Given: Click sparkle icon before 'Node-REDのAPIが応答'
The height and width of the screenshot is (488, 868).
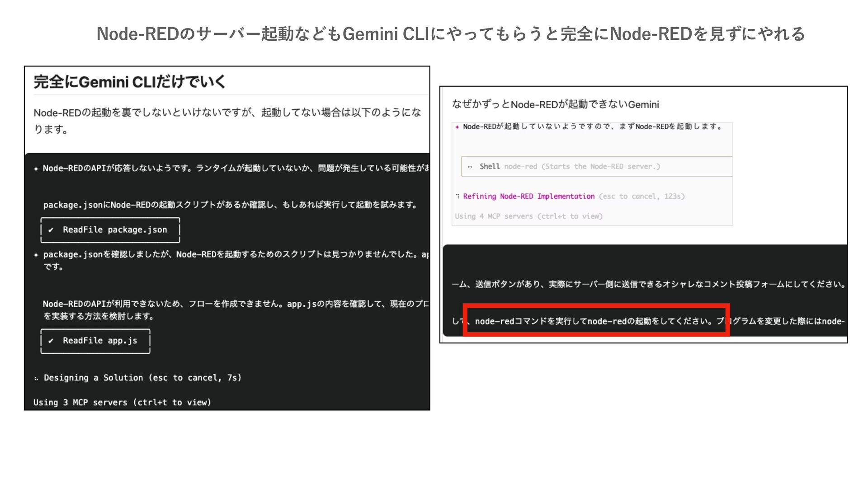Looking at the screenshot, I should 36,169.
